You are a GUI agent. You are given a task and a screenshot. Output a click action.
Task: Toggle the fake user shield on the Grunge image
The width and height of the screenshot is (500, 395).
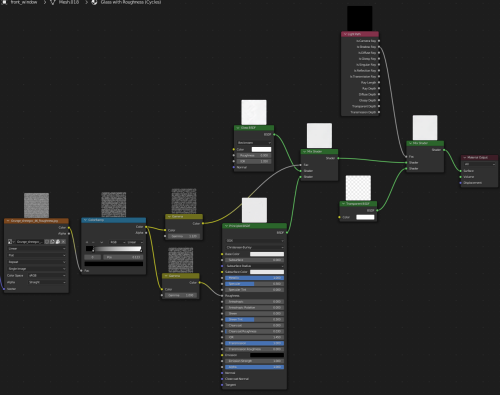[x=47, y=242]
